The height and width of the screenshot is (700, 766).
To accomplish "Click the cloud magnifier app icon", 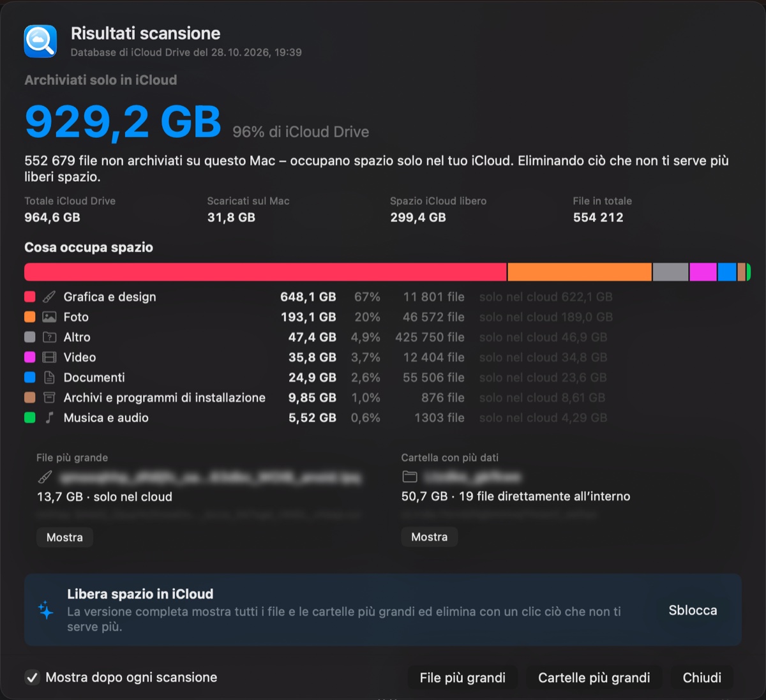I will pyautogui.click(x=40, y=41).
